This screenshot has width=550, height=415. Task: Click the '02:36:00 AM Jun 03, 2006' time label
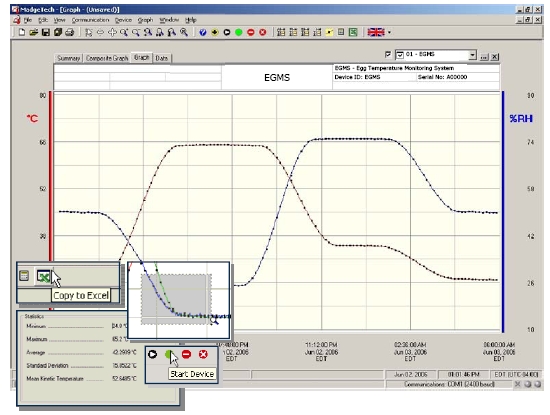coord(410,352)
